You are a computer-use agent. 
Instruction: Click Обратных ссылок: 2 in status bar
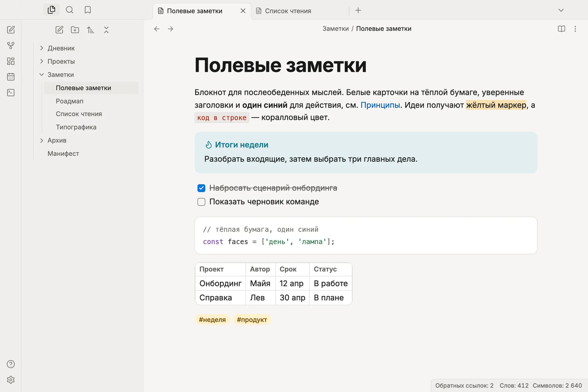[x=464, y=386]
